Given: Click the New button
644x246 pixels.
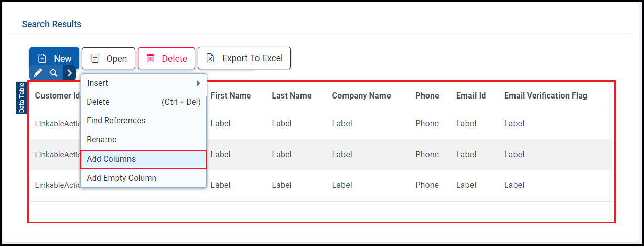Looking at the screenshot, I should coord(54,58).
